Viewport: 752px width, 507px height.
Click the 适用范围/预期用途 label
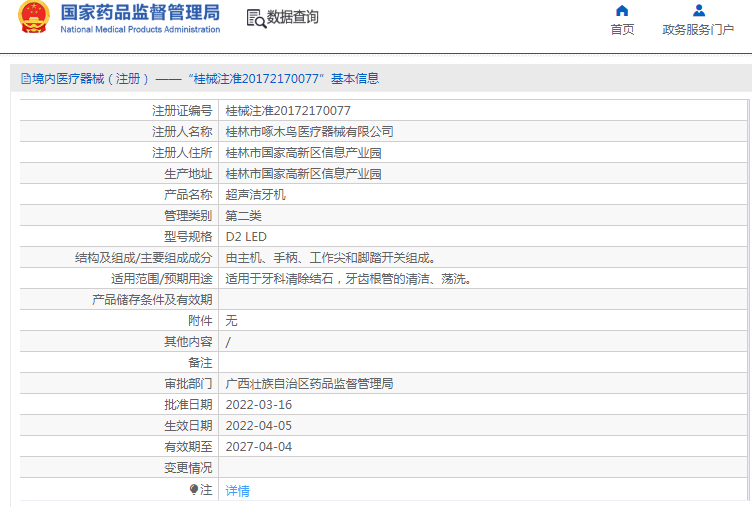tap(161, 279)
